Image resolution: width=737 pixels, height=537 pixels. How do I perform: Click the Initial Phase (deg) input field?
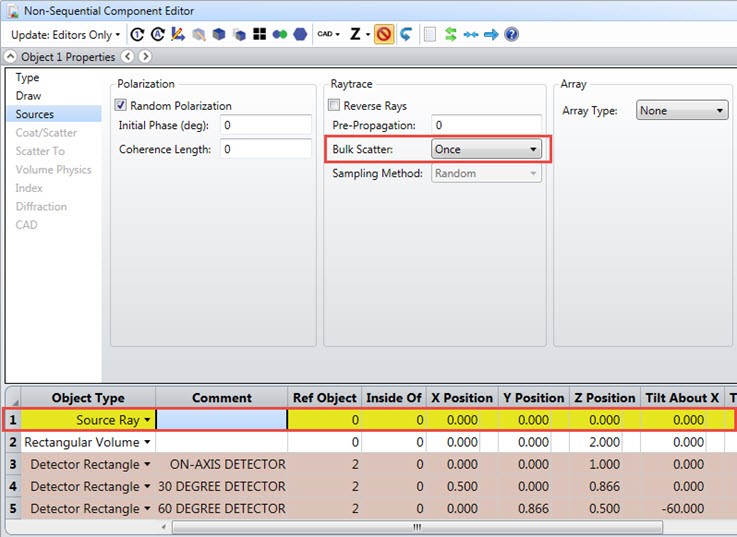266,125
